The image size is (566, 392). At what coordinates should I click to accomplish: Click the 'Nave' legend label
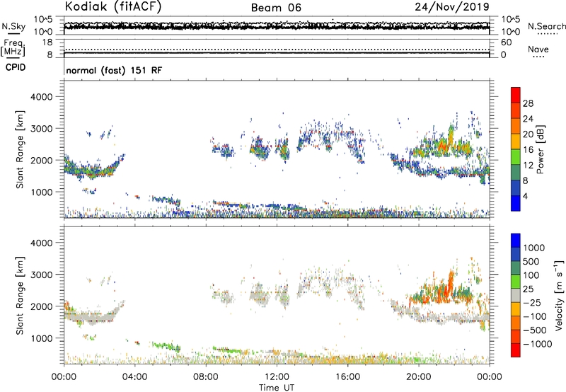point(538,50)
